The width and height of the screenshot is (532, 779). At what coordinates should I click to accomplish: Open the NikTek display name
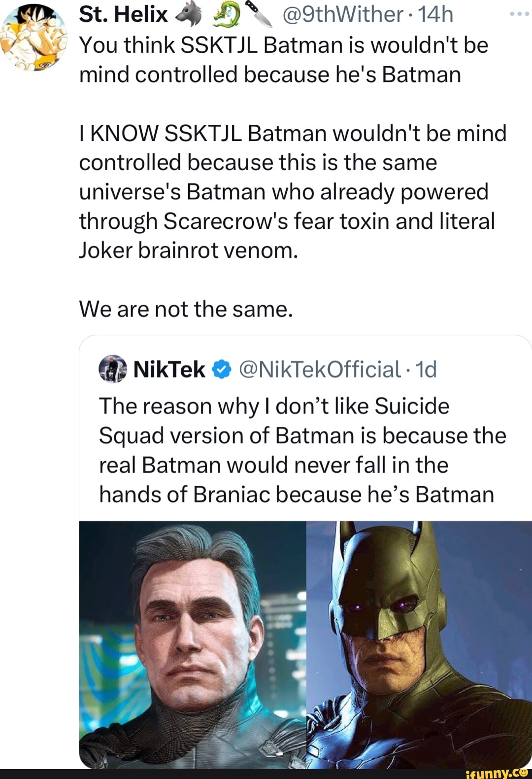pyautogui.click(x=169, y=369)
